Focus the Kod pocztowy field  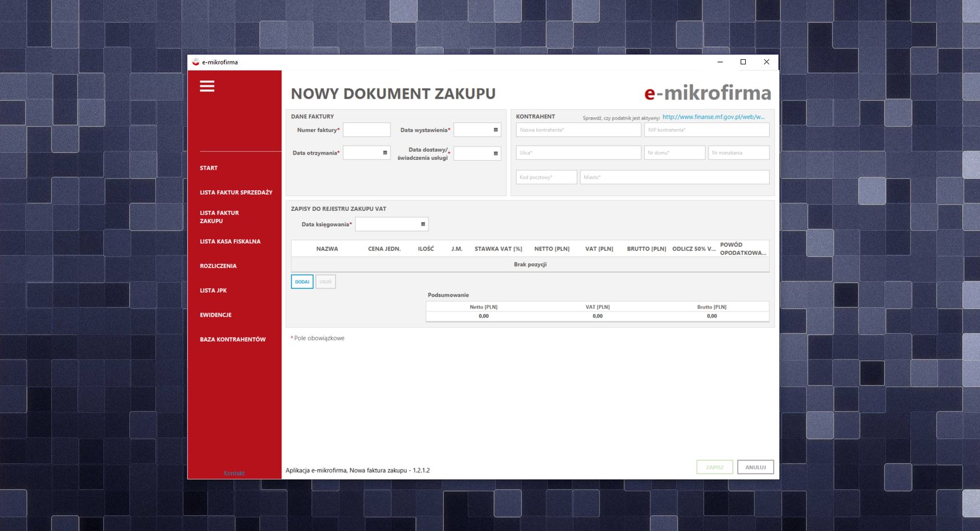(x=546, y=177)
